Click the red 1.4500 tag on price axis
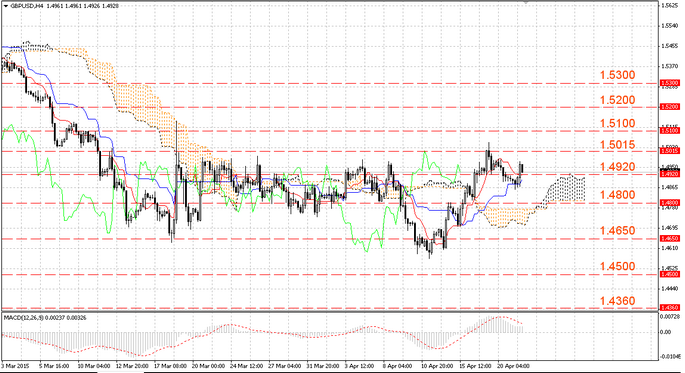This screenshot has height=373, width=685. pyautogui.click(x=670, y=274)
